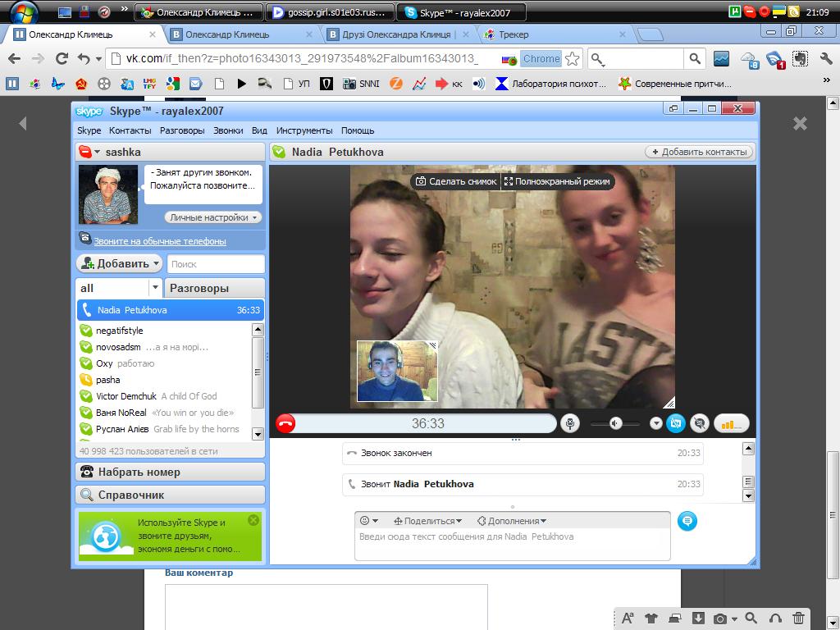Viewport: 840px width, 630px height.
Task: Open the Современные притчи bookmark
Action: click(x=674, y=84)
